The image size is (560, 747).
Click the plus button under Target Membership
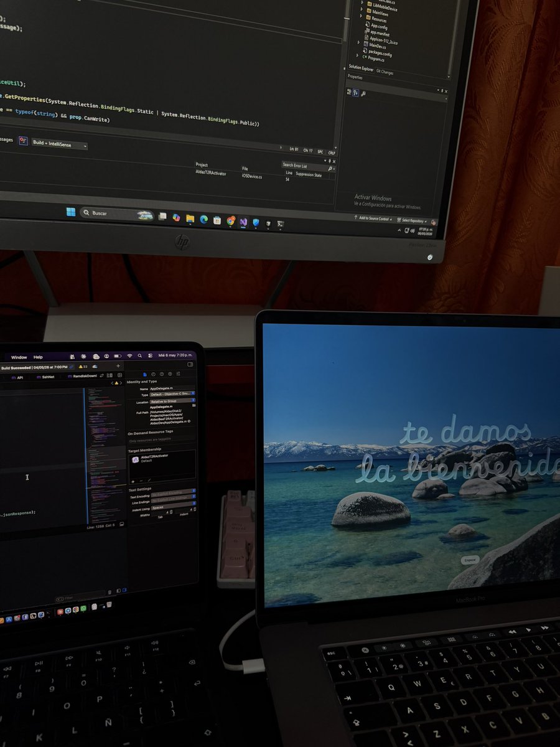(x=133, y=481)
